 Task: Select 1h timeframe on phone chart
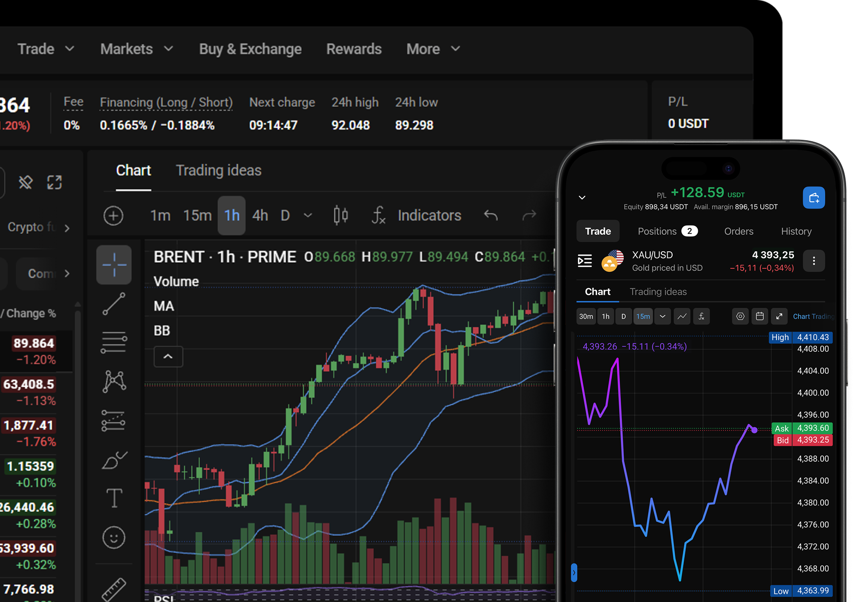pos(605,317)
